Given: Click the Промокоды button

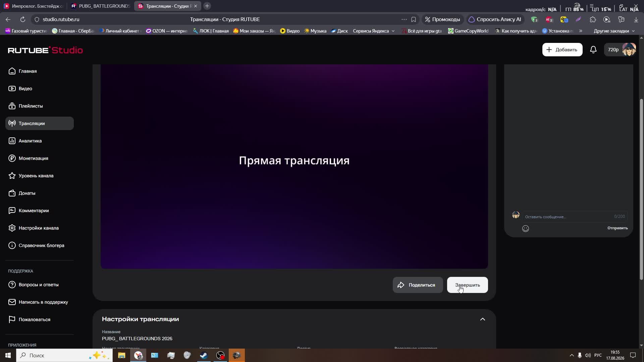Looking at the screenshot, I should coord(442,19).
